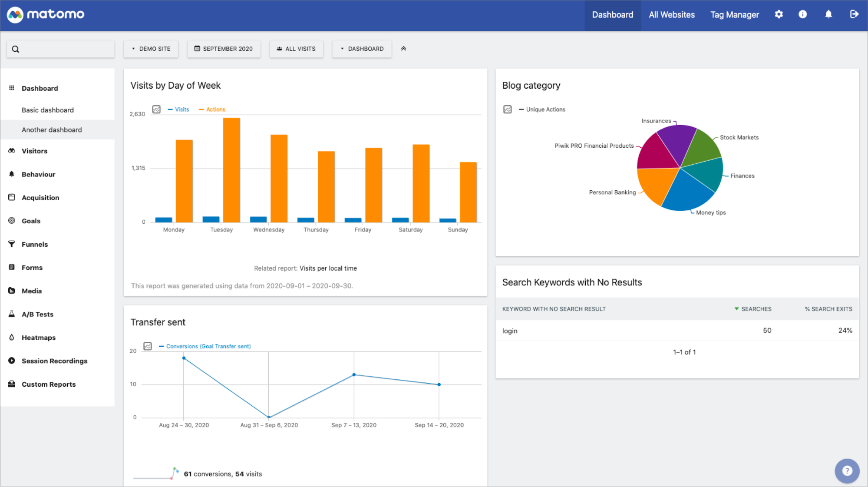
Task: Toggle Unique Actions in Blog category legend
Action: pyautogui.click(x=545, y=109)
